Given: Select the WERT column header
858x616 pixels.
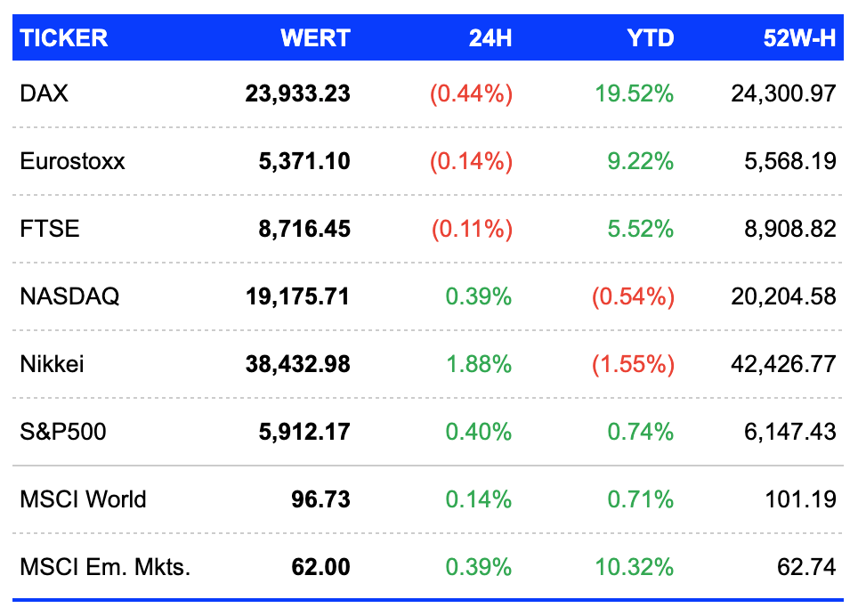Looking at the screenshot, I should click(x=315, y=38).
